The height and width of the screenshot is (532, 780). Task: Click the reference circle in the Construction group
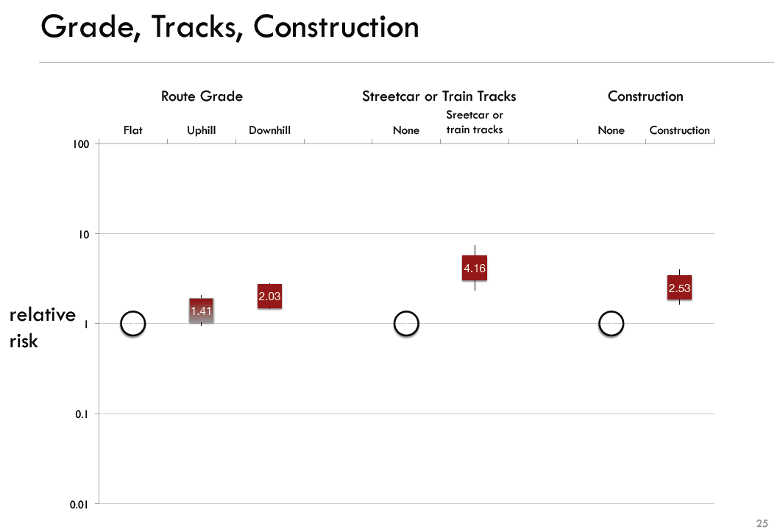click(x=611, y=323)
